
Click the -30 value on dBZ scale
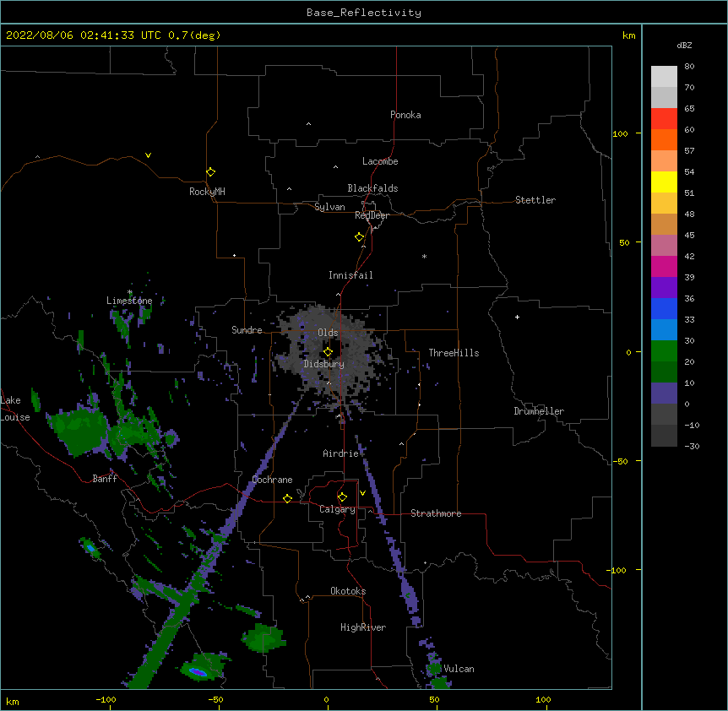tap(692, 446)
